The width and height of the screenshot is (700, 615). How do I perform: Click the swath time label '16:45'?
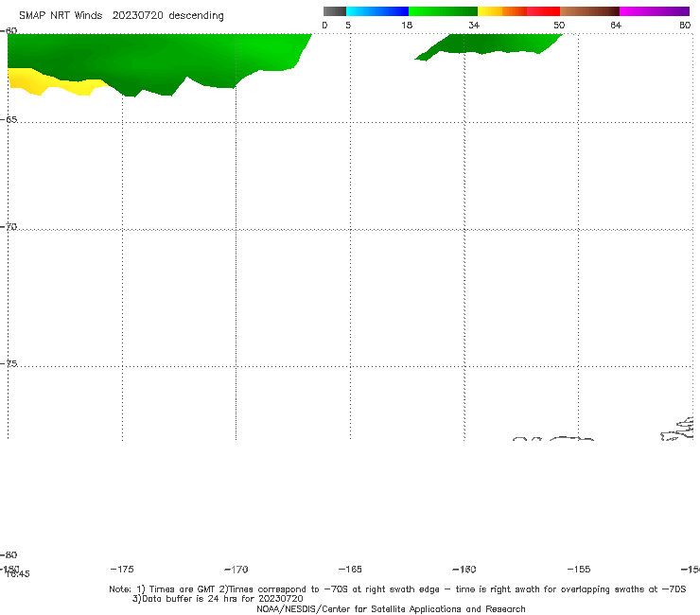point(17,574)
